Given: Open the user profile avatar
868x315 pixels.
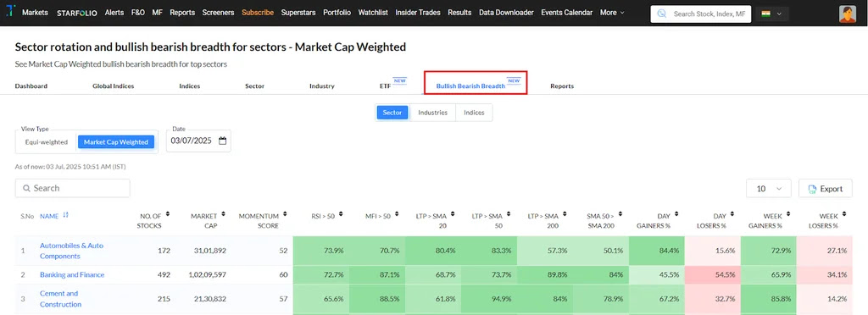Looking at the screenshot, I should tap(847, 14).
